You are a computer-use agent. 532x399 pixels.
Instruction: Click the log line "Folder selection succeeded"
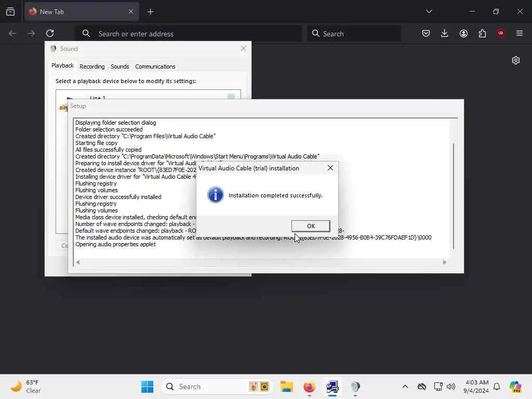109,129
